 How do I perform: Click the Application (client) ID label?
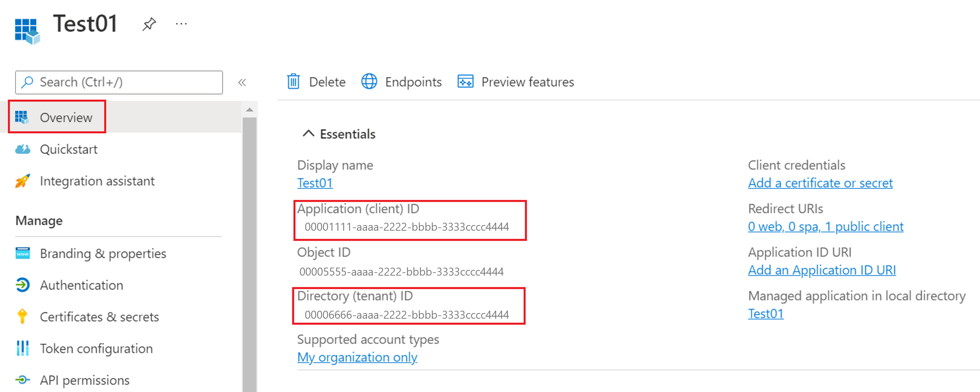pyautogui.click(x=358, y=209)
